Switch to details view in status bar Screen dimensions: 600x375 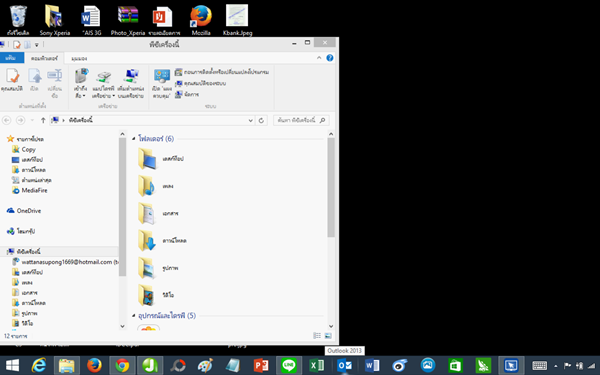click(317, 336)
